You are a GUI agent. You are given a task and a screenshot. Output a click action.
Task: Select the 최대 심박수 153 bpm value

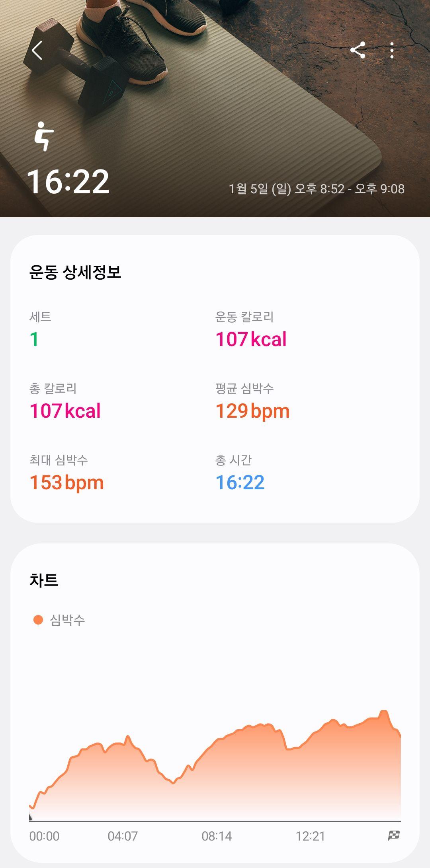coord(66,483)
